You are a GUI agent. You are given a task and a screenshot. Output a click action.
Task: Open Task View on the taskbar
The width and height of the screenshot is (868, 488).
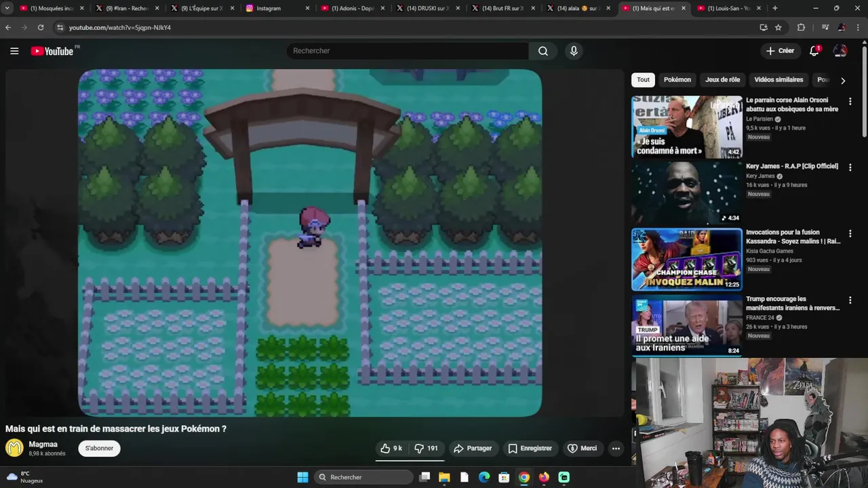point(425,477)
